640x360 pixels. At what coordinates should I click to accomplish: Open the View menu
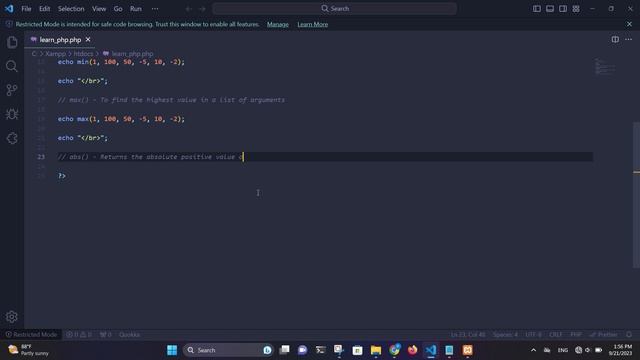coord(99,9)
